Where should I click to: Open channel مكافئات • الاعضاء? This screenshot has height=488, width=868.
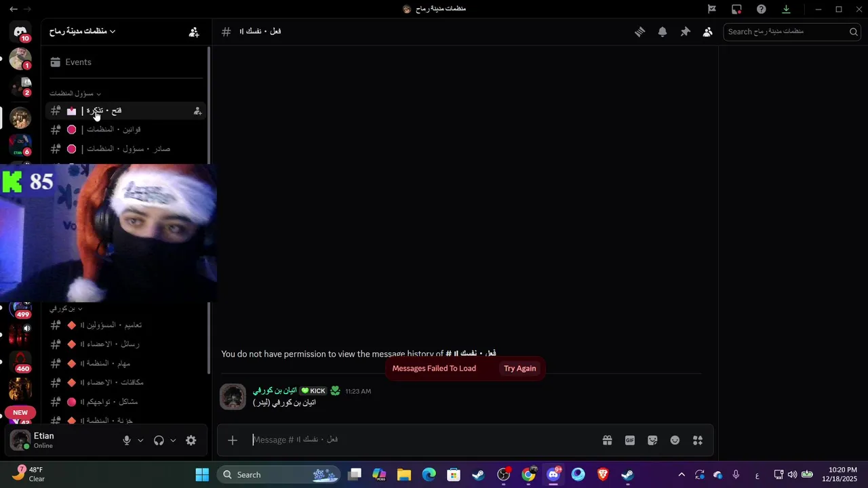coord(125,382)
